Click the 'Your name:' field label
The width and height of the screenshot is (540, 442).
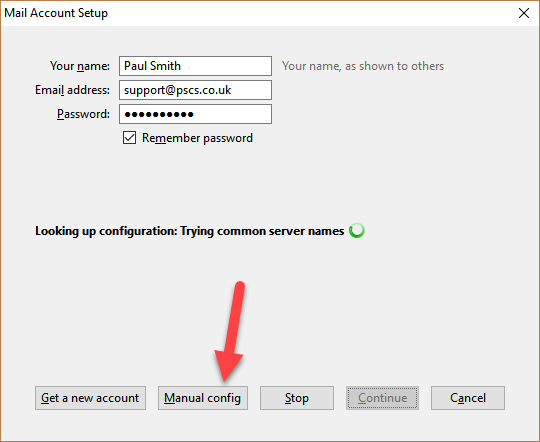point(80,66)
